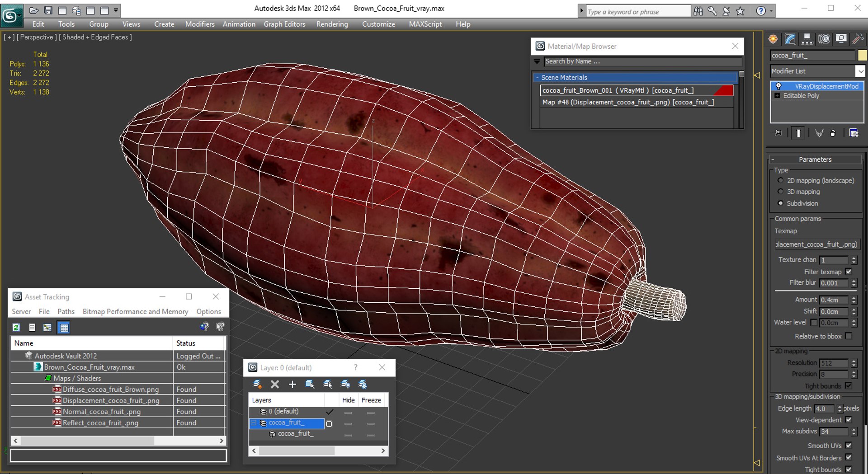Viewport: 868px width, 474px height.
Task: Open Paths menu in Asset Tracking
Action: [66, 311]
